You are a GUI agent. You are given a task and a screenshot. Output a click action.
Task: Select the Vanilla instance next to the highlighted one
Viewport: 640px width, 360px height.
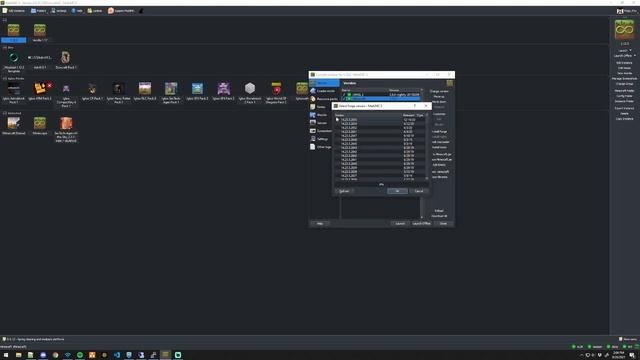tap(40, 33)
